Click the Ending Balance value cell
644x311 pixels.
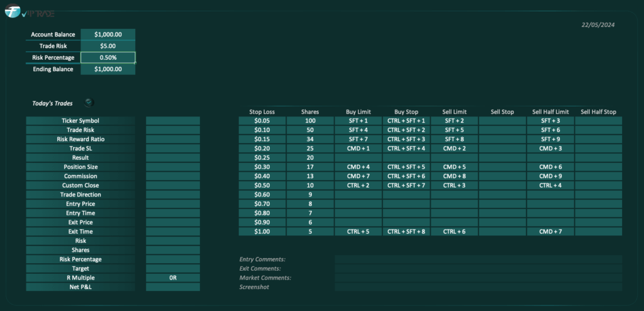coord(108,69)
